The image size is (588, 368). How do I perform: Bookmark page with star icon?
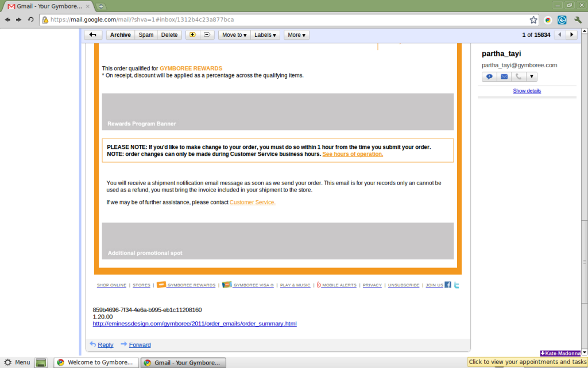(533, 20)
